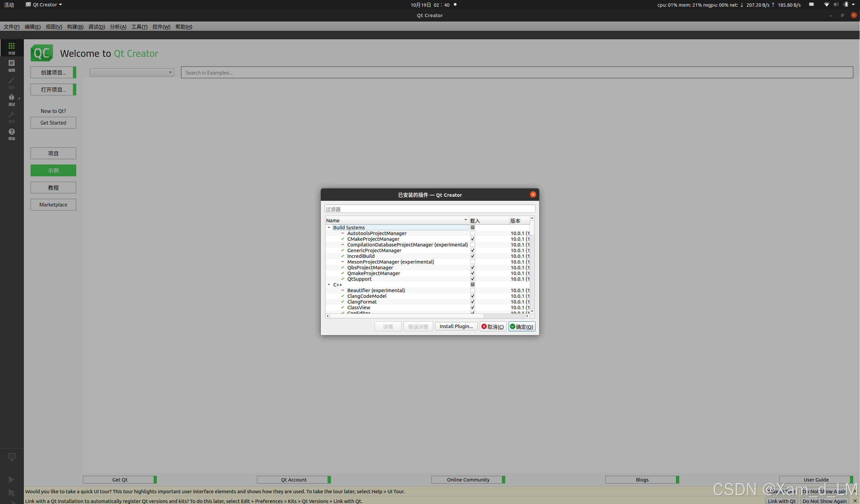Image resolution: width=860 pixels, height=504 pixels.
Task: Click the Design mode pencil icon
Action: pos(12,81)
